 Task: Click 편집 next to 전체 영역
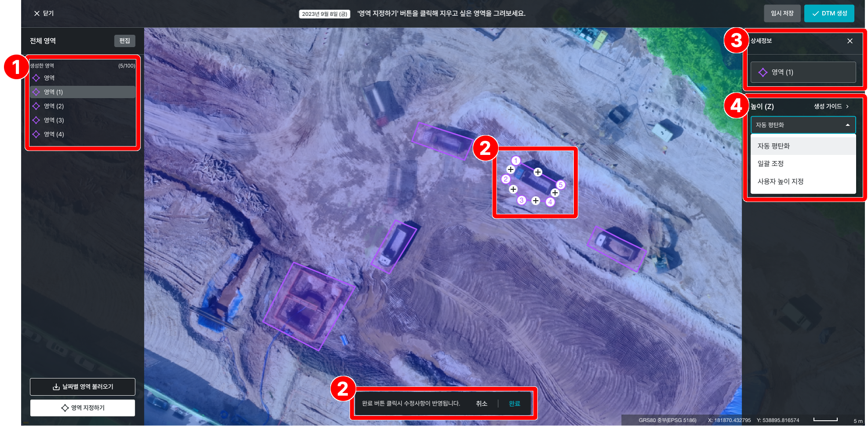coord(124,41)
